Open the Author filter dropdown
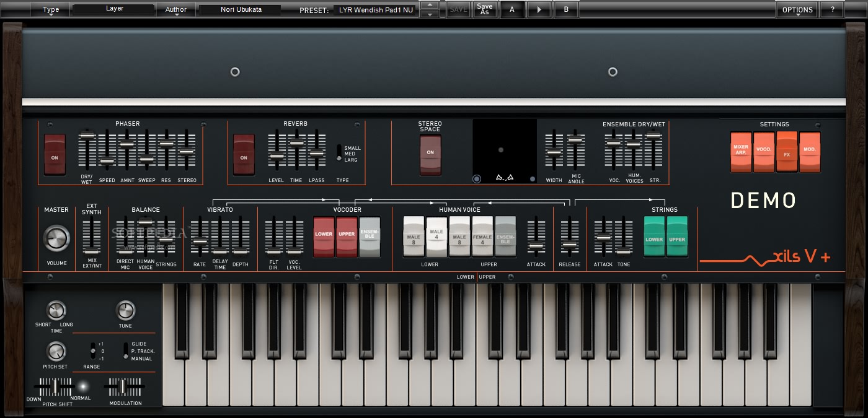The width and height of the screenshot is (868, 418). point(176,9)
